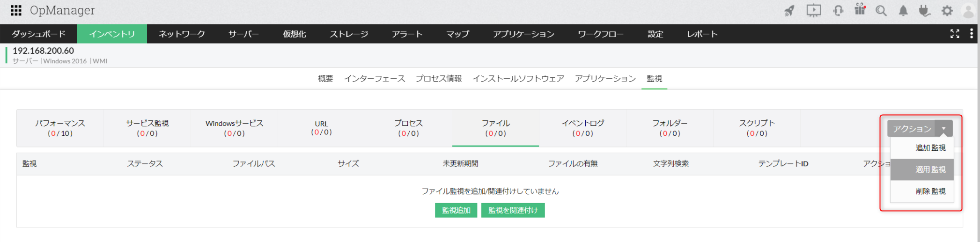The width and height of the screenshot is (980, 242).
Task: Open the サーバー menu
Action: tap(243, 34)
